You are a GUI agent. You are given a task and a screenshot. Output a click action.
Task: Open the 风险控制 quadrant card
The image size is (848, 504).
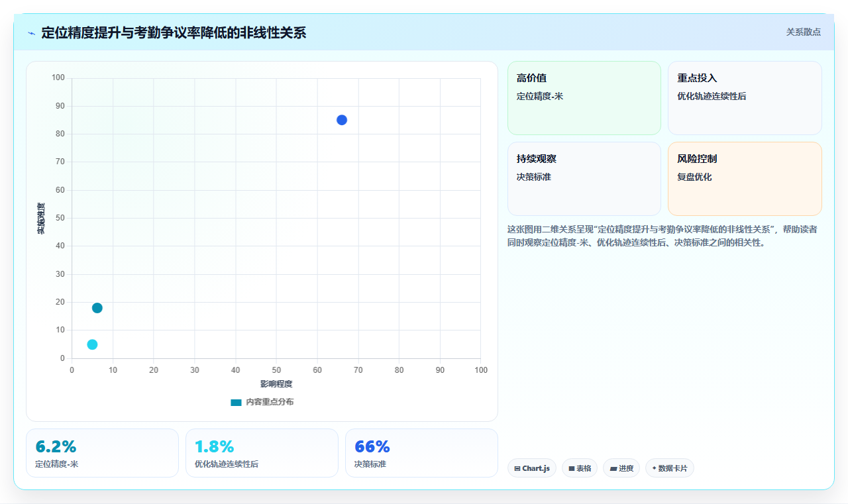pyautogui.click(x=745, y=179)
